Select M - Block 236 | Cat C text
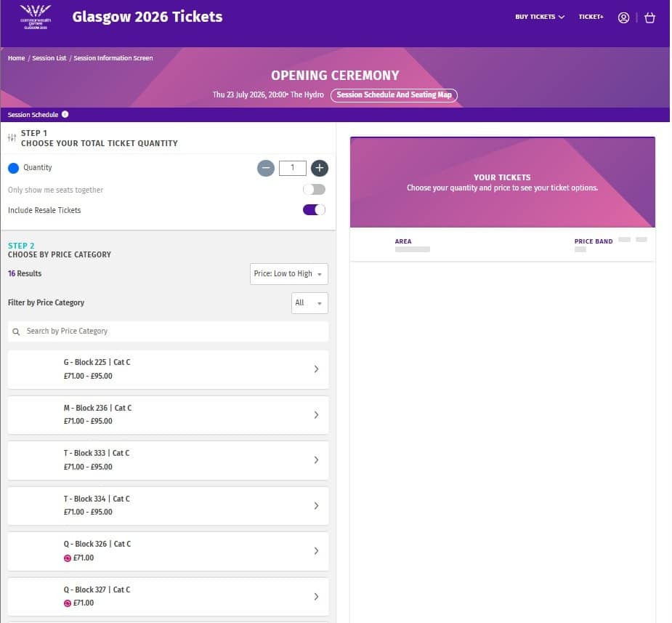This screenshot has width=672, height=623. pos(98,409)
